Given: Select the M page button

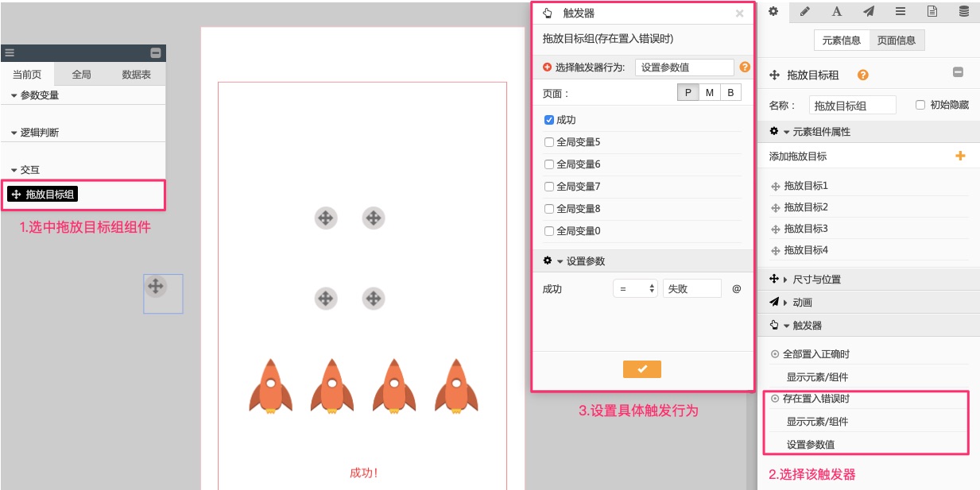Looking at the screenshot, I should pos(709,93).
